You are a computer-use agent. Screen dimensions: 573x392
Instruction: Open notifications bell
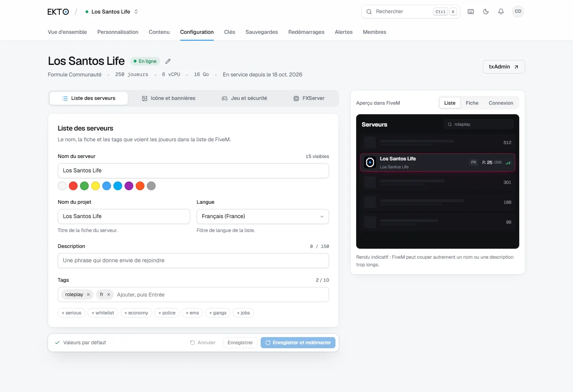tap(501, 12)
